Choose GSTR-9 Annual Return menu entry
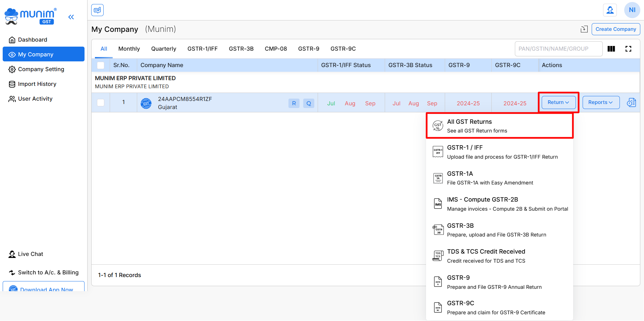 coord(499,282)
